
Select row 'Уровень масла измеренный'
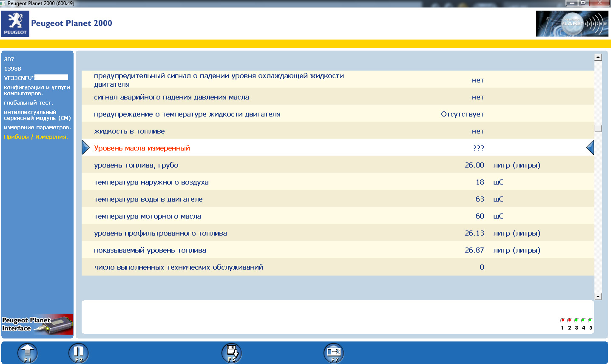(338, 148)
